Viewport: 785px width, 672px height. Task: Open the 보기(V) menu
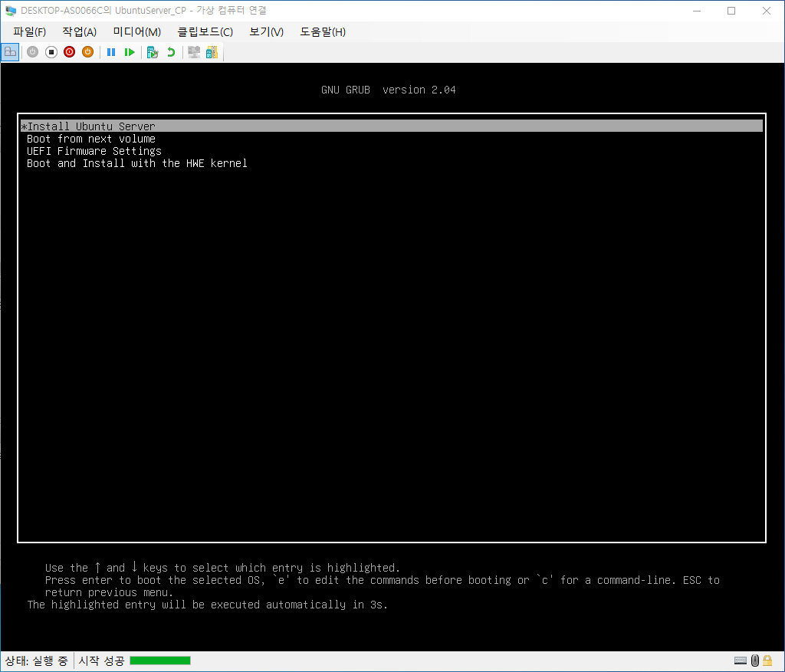click(x=266, y=32)
